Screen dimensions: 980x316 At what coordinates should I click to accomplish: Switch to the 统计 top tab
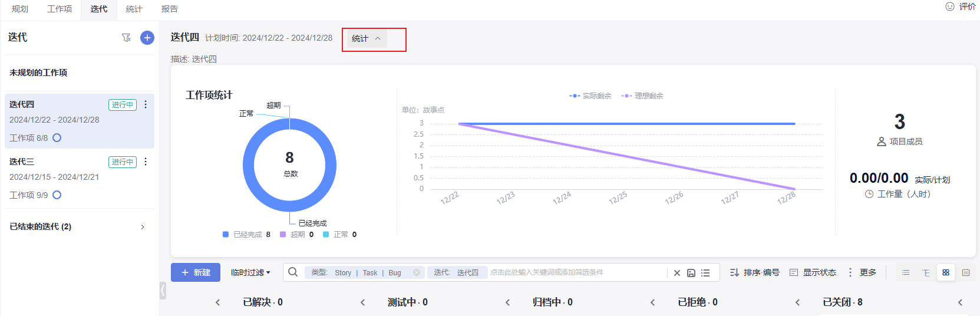[x=134, y=9]
